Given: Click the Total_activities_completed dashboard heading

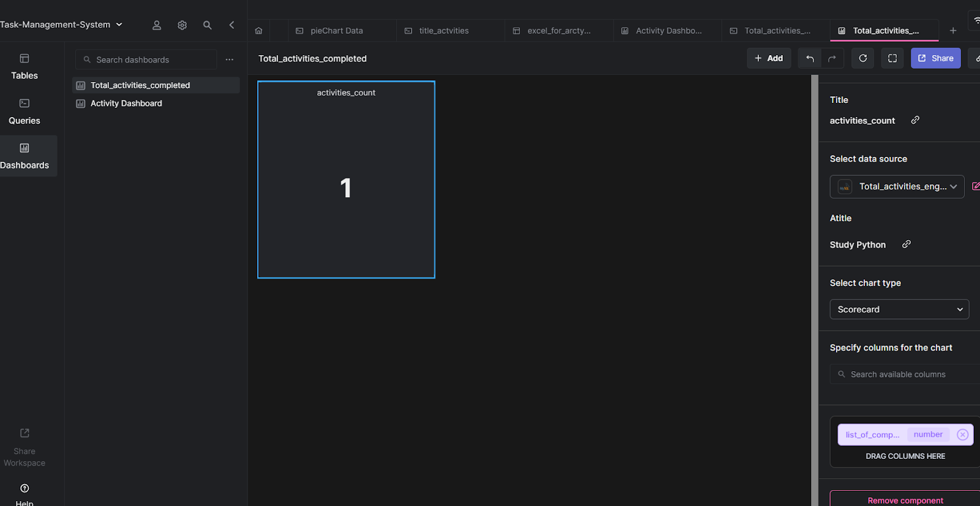Looking at the screenshot, I should click(x=312, y=59).
